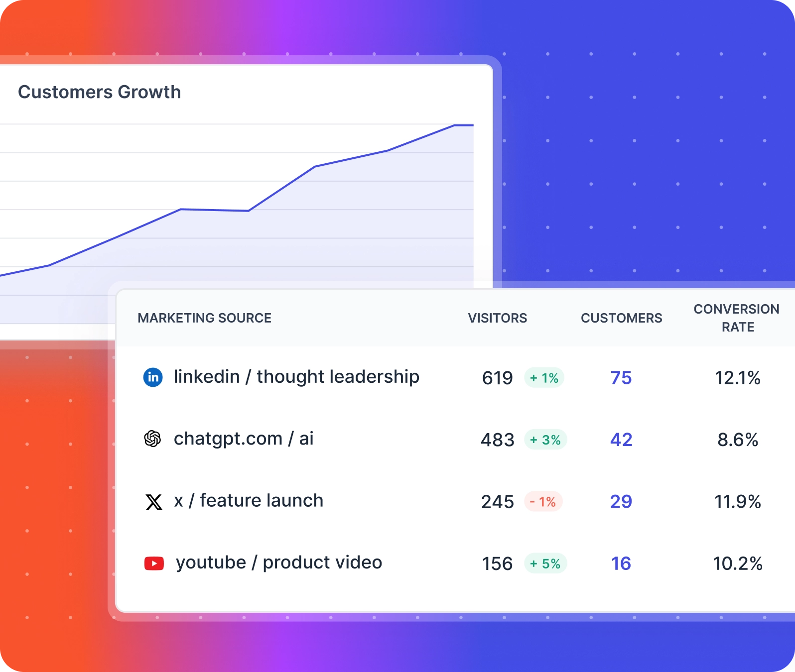Sort by Conversion Rate header
This screenshot has width=795, height=672.
tap(737, 318)
